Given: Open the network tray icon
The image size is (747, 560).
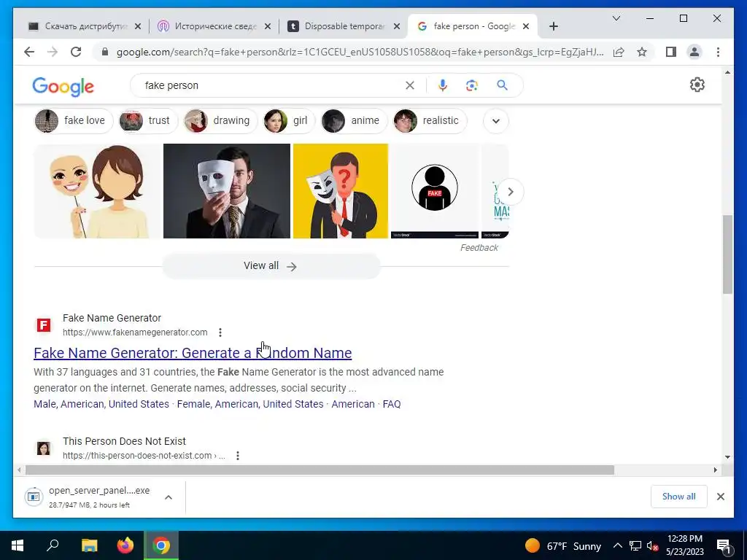Looking at the screenshot, I should coord(635,545).
